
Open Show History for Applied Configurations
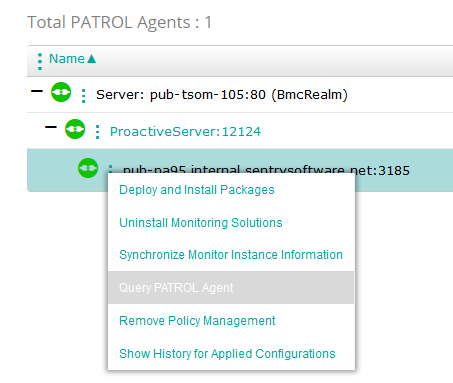point(227,354)
